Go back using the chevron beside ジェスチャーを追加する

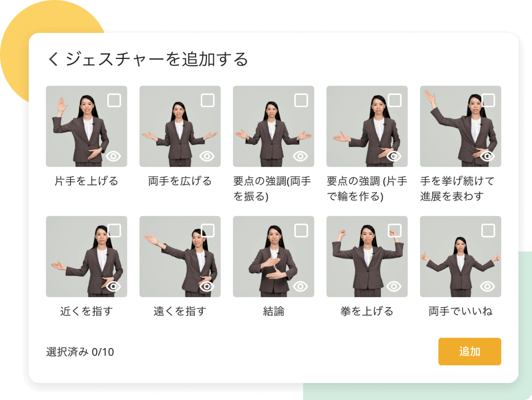[53, 60]
